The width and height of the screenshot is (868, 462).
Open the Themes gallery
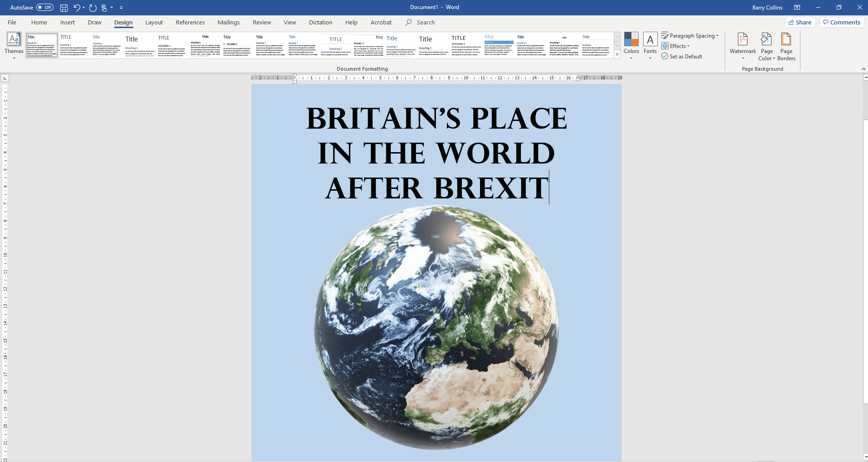tap(14, 46)
